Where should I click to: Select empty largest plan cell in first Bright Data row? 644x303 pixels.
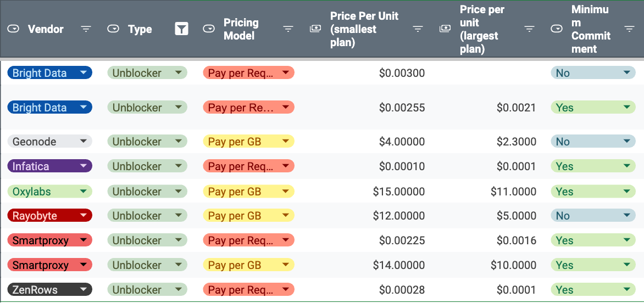pyautogui.click(x=487, y=73)
